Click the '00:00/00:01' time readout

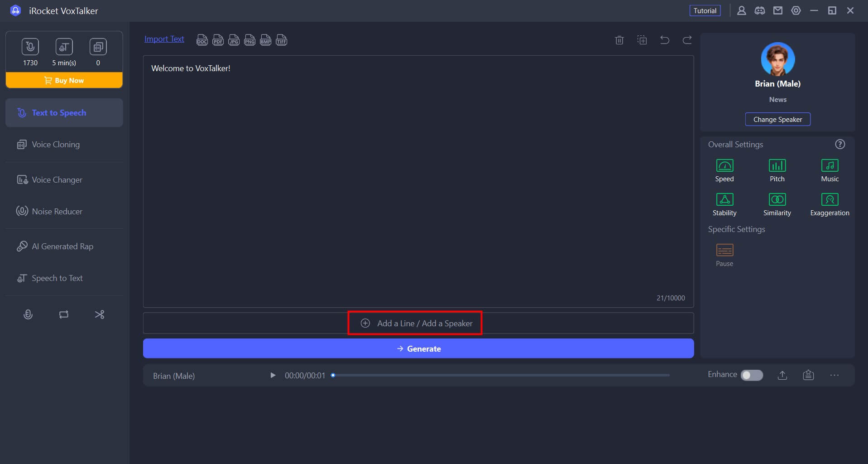[x=305, y=376]
